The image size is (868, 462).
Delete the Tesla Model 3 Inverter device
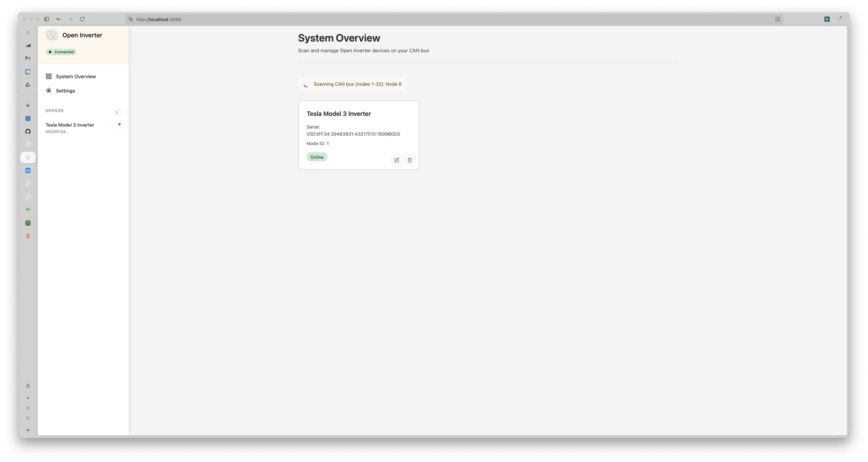pos(409,160)
